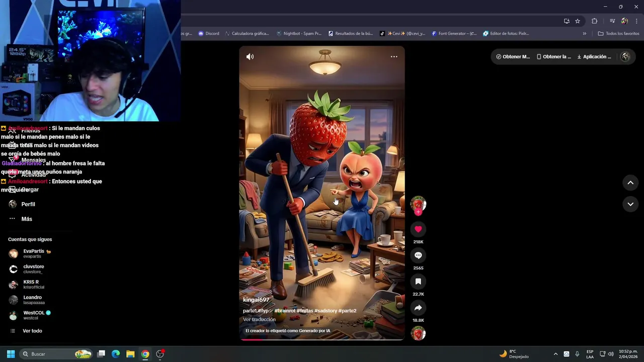Click the microphone icon in system tray
The width and height of the screenshot is (644, 362).
[577, 354]
